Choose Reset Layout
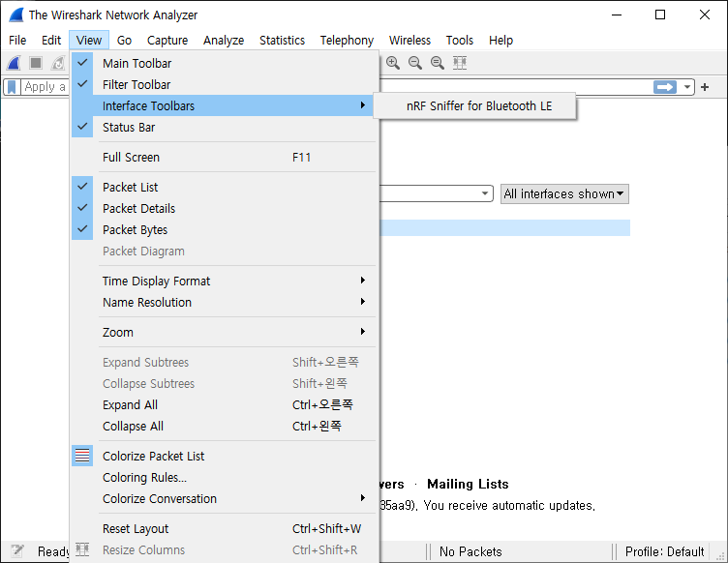The image size is (728, 563). (x=224, y=529)
